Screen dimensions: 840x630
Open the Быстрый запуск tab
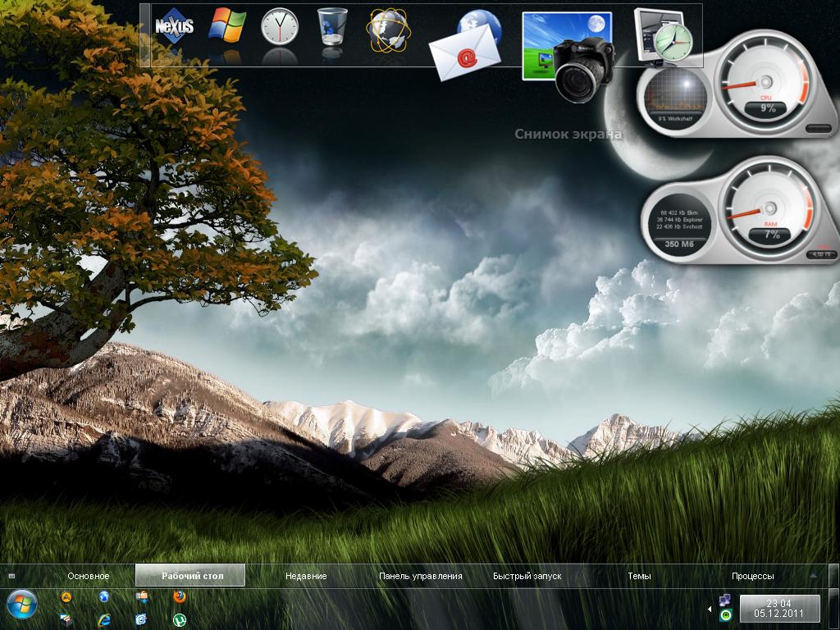pyautogui.click(x=527, y=576)
